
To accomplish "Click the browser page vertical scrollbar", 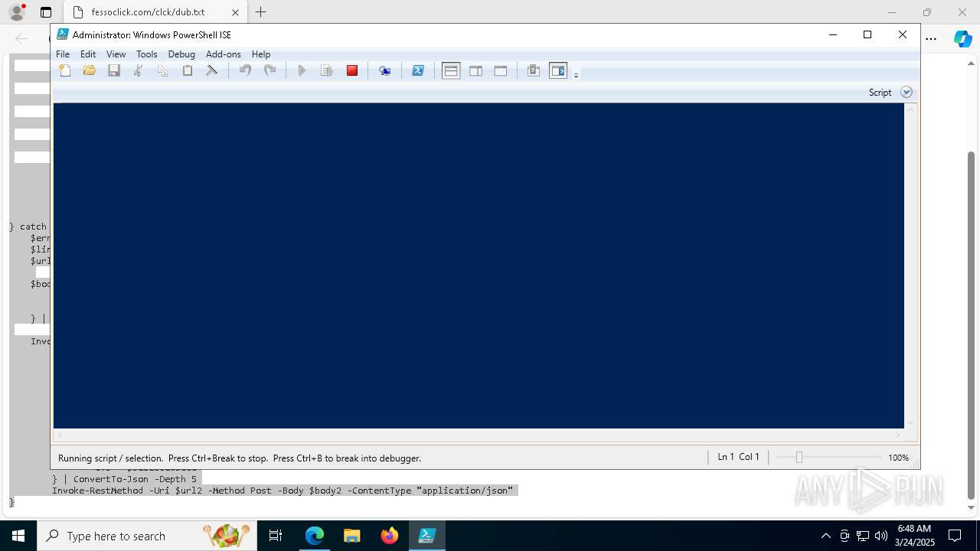I will [x=971, y=325].
